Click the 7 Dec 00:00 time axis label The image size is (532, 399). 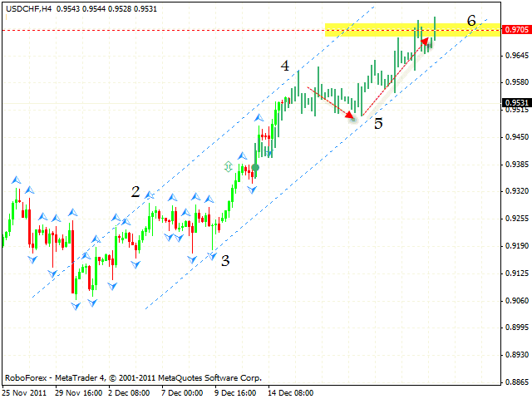tap(181, 390)
